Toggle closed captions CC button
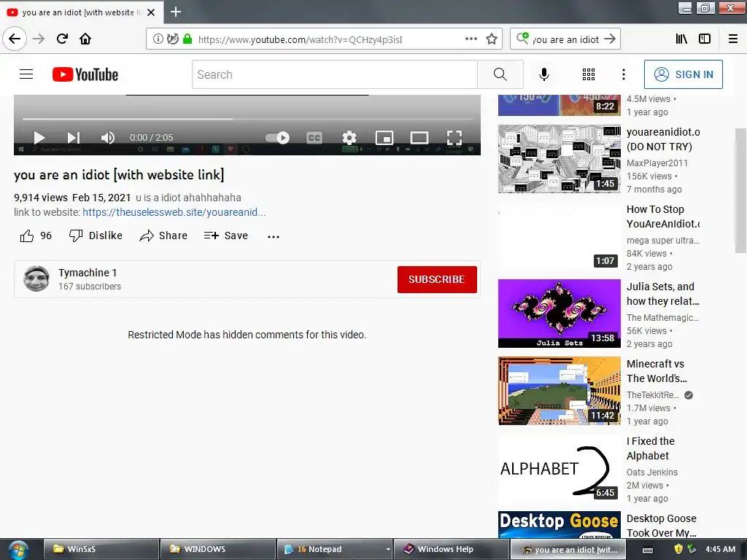Viewport: 747px width, 560px height. tap(314, 138)
